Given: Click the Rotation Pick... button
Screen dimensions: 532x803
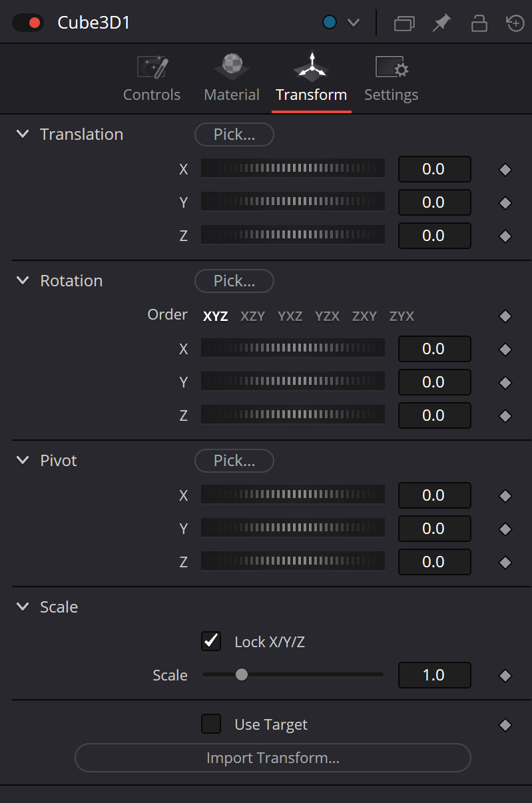Looking at the screenshot, I should 234,281.
